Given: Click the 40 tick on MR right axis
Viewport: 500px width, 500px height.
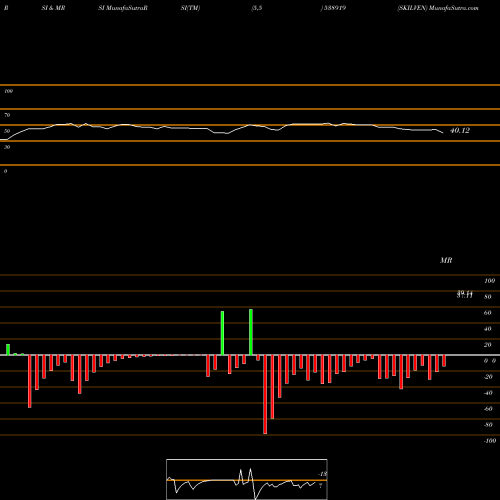Looking at the screenshot, I should point(488,329).
